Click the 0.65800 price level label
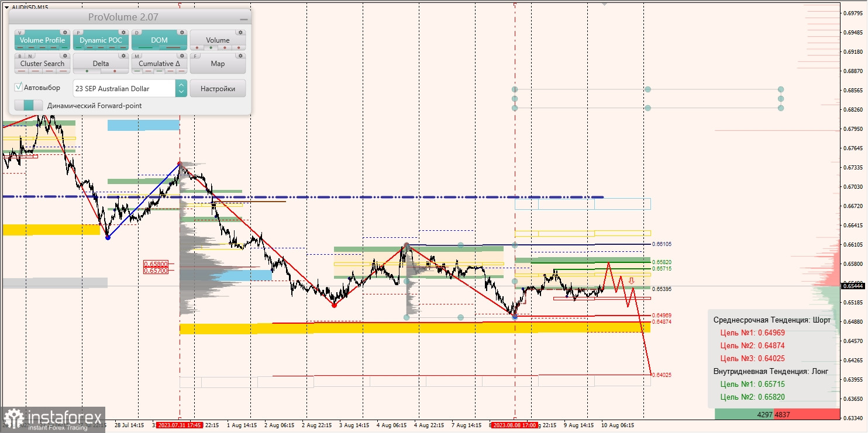 (x=156, y=264)
